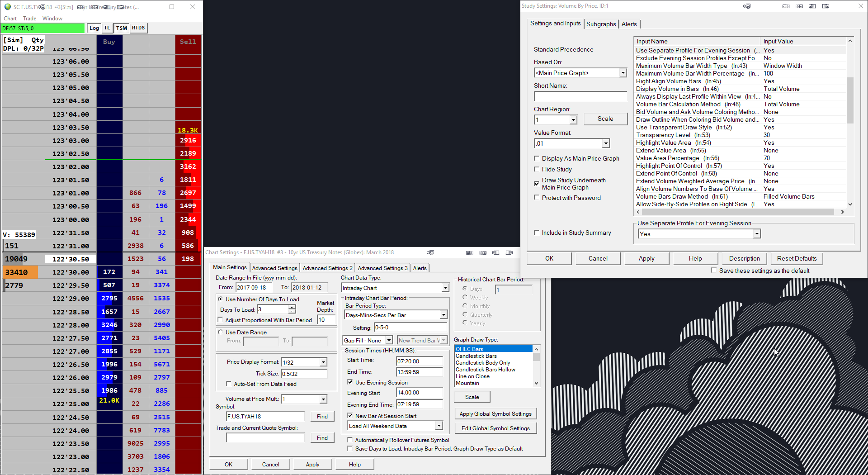
Task: Enable Automatically Rollover Futures Symbol
Action: [350, 440]
